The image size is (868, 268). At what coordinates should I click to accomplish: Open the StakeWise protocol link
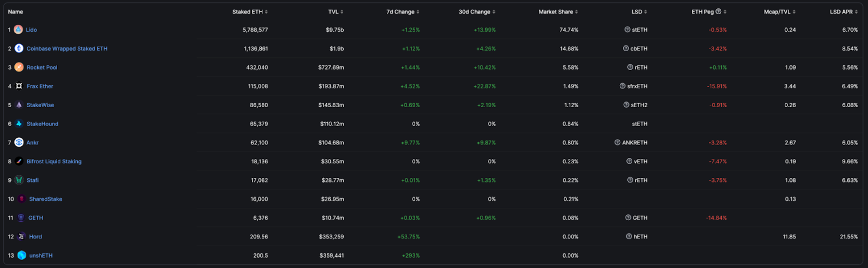tap(40, 105)
